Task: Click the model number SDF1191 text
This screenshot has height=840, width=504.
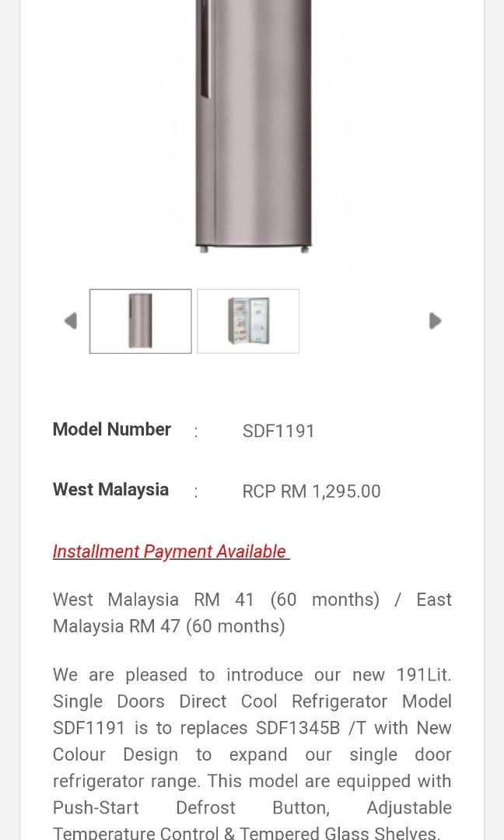Action: [x=278, y=430]
